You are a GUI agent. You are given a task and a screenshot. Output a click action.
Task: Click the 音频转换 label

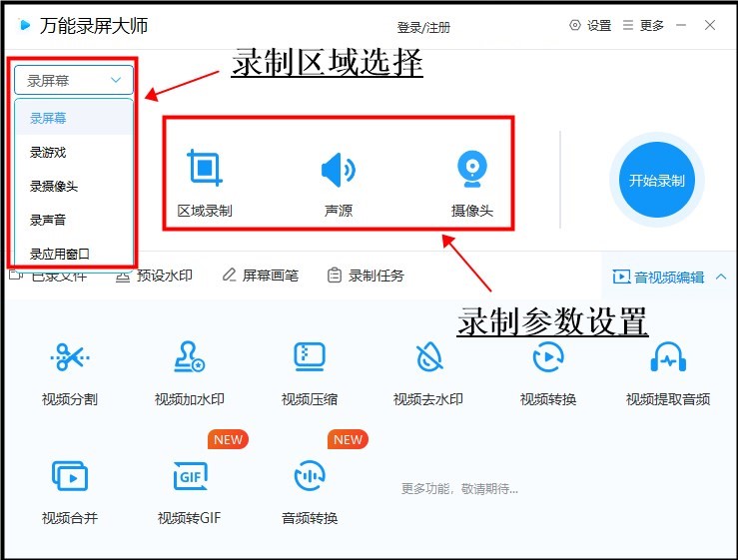point(310,518)
